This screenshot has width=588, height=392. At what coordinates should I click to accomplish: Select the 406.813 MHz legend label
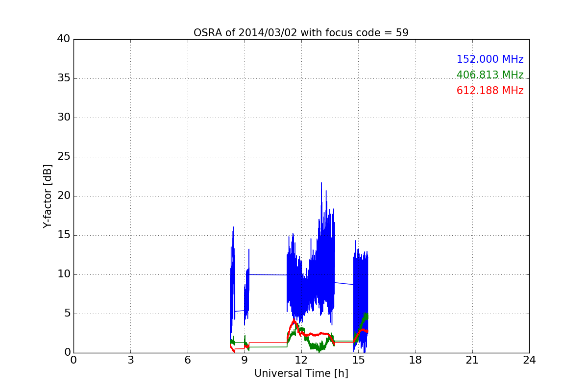coord(490,75)
